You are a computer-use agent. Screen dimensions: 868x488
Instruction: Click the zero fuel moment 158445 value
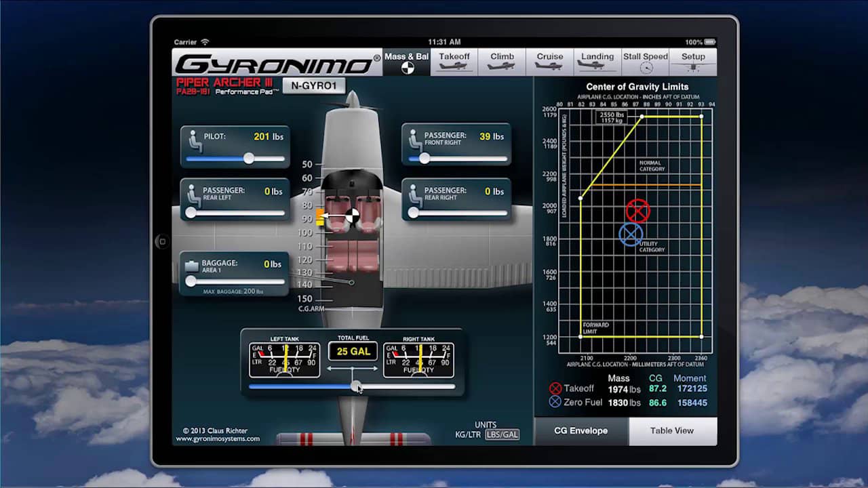(691, 403)
